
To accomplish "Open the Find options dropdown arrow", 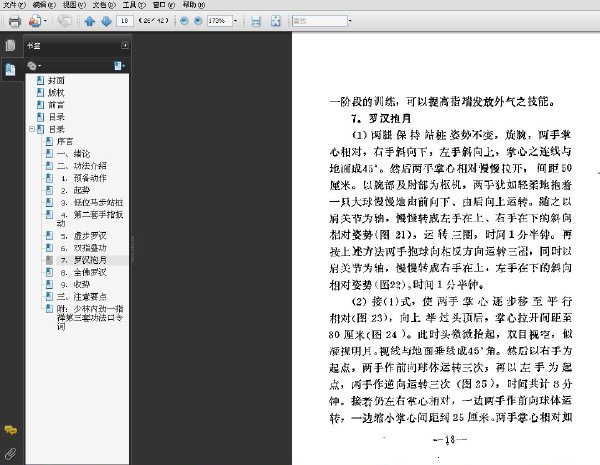I will click(350, 21).
